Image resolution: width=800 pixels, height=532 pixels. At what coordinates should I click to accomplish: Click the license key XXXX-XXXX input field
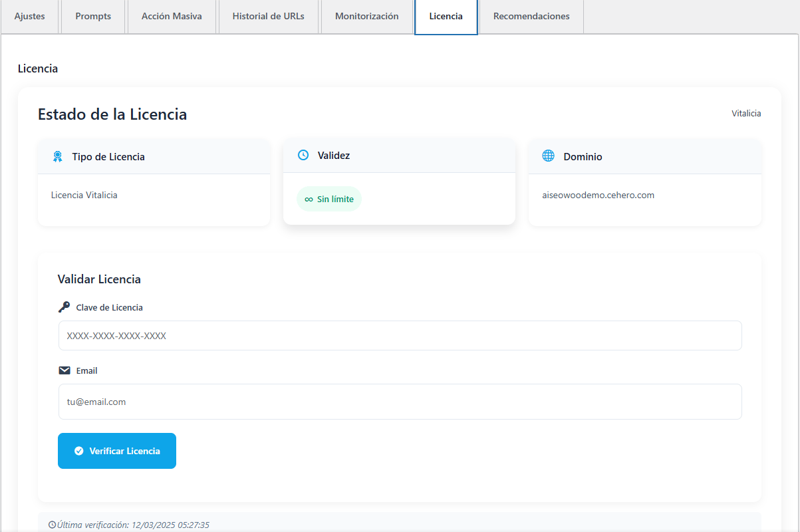pyautogui.click(x=400, y=335)
